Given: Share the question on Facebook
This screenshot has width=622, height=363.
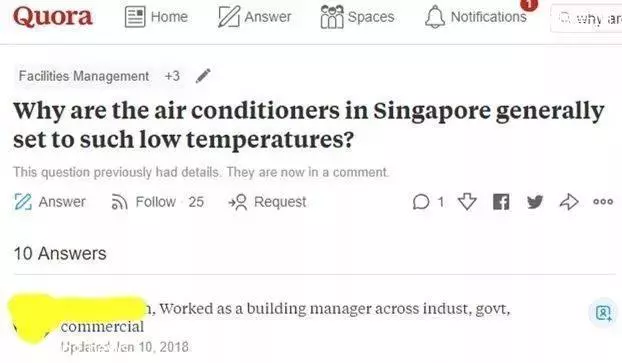Looking at the screenshot, I should (501, 202).
